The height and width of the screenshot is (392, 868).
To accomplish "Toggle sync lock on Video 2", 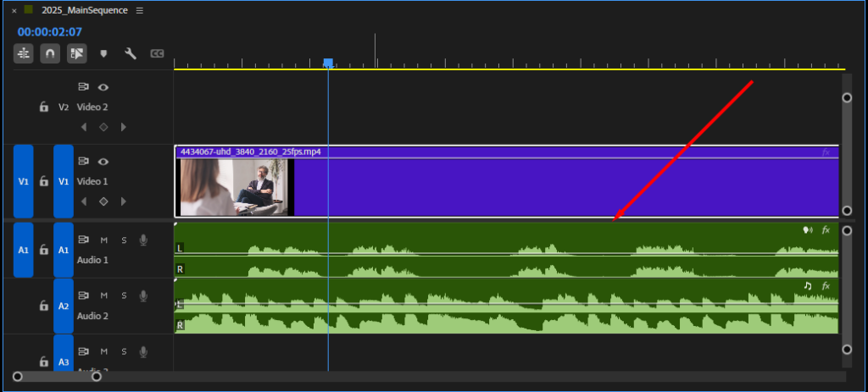I will [x=83, y=87].
